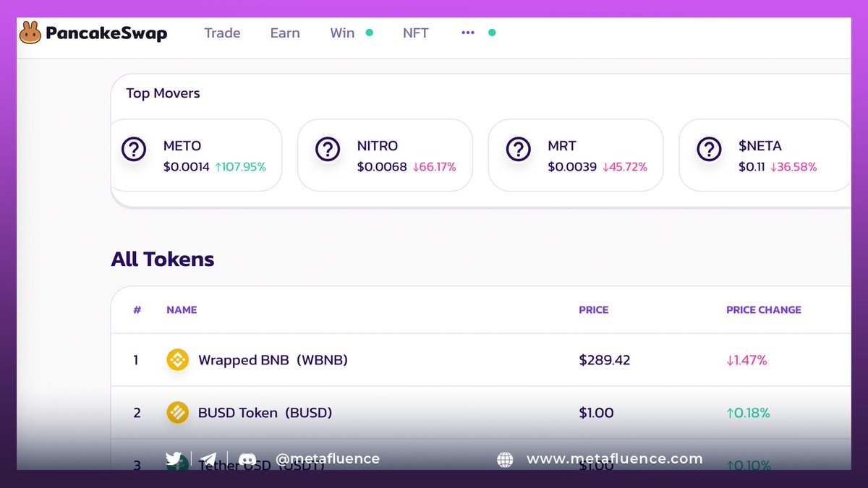
Task: Click the question mark icon for METO
Action: [x=134, y=150]
